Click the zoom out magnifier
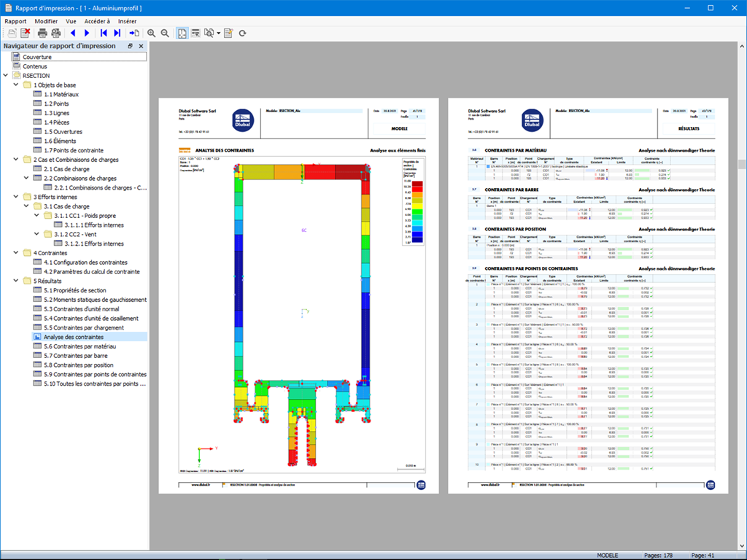This screenshot has width=747, height=560. (165, 33)
